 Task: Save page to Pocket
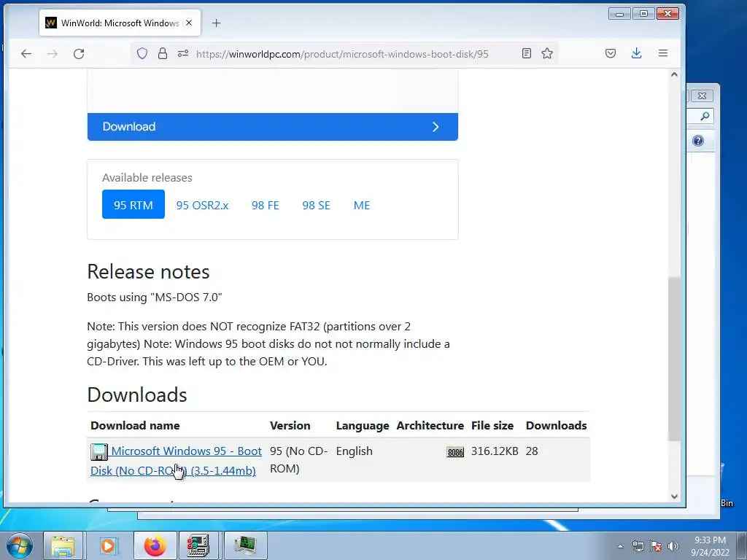tap(611, 53)
